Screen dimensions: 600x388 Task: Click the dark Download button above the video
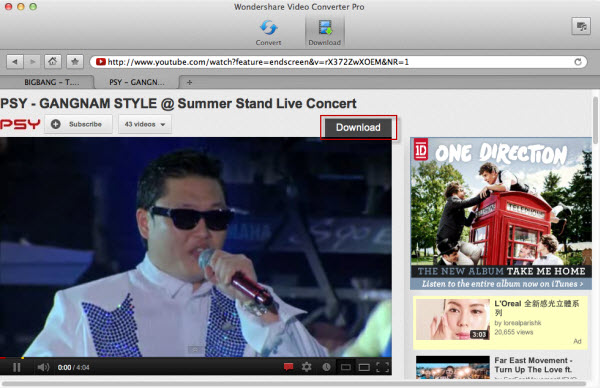tap(358, 127)
